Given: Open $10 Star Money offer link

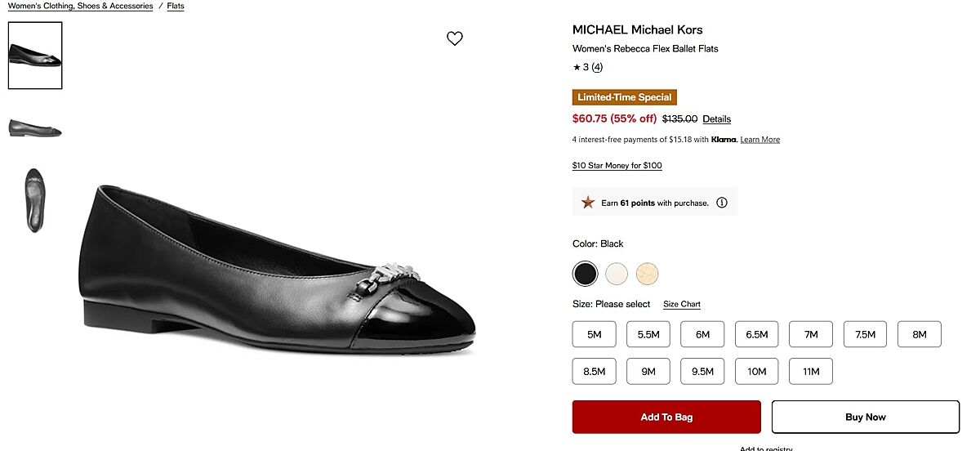Looking at the screenshot, I should (x=617, y=166).
